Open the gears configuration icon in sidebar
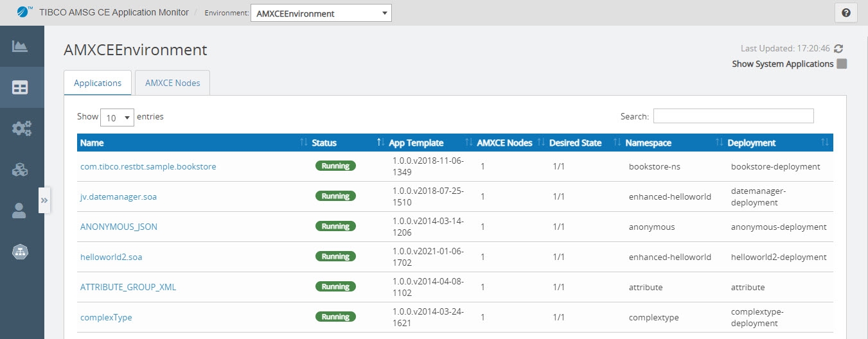 (x=22, y=128)
